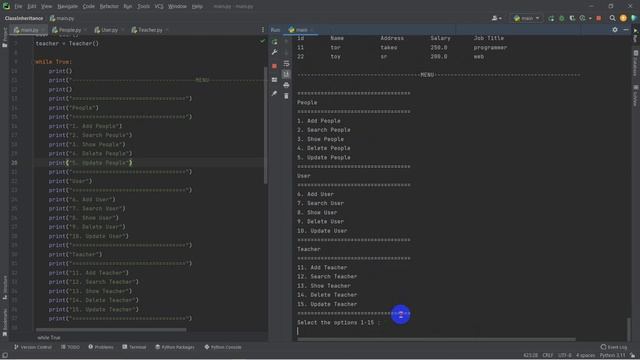This screenshot has width=640, height=360.
Task: Open TODO tool window
Action: click(x=71, y=347)
